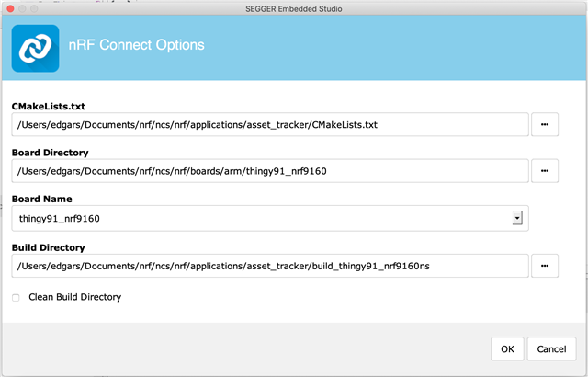Expand the Board Name dropdown arrow
Viewport: 588px width, 377px height.
point(517,219)
